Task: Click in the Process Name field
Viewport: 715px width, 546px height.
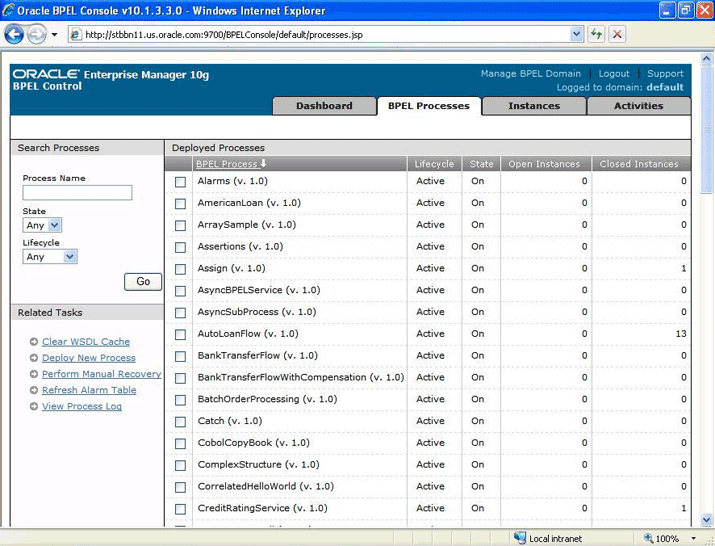Action: pyautogui.click(x=78, y=192)
